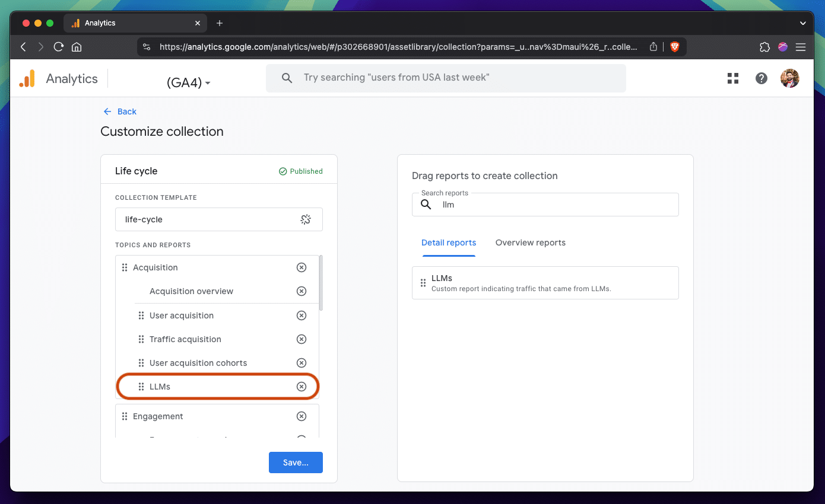Screen dimensions: 825x504
Task: Click the topics list scrollbar
Action: (x=321, y=283)
